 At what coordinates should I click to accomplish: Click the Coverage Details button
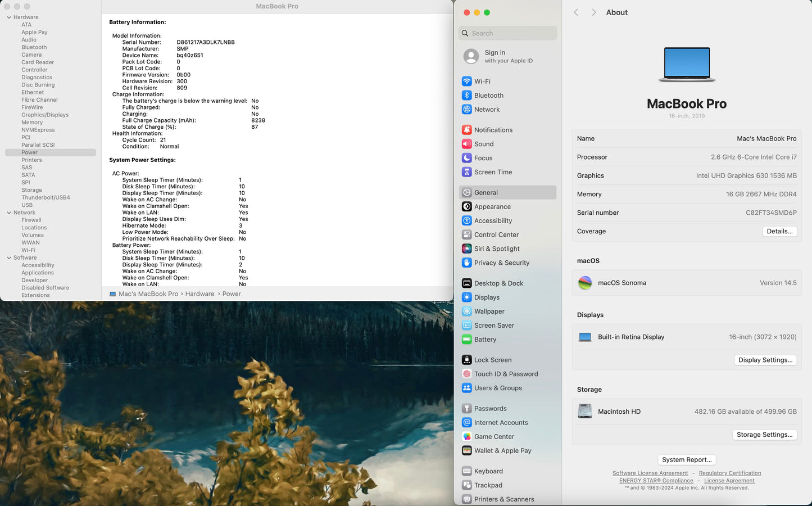[x=779, y=232]
